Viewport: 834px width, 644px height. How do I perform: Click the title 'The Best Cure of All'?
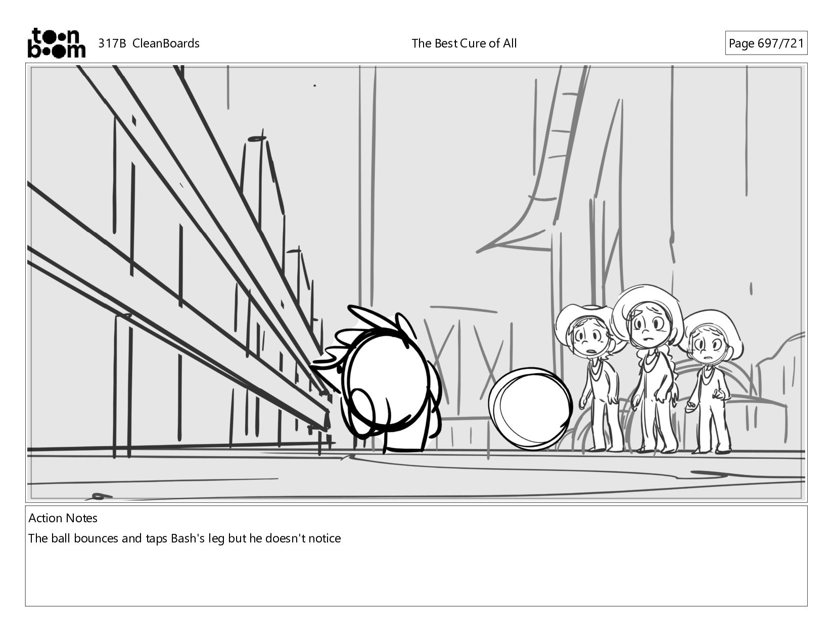click(x=464, y=43)
